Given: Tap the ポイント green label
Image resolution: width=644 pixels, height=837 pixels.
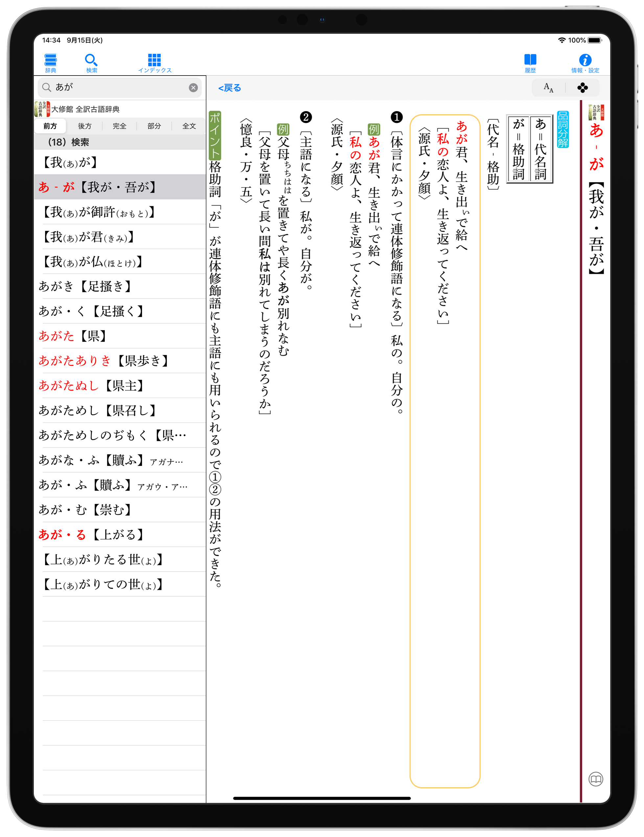Looking at the screenshot, I should pos(215,135).
